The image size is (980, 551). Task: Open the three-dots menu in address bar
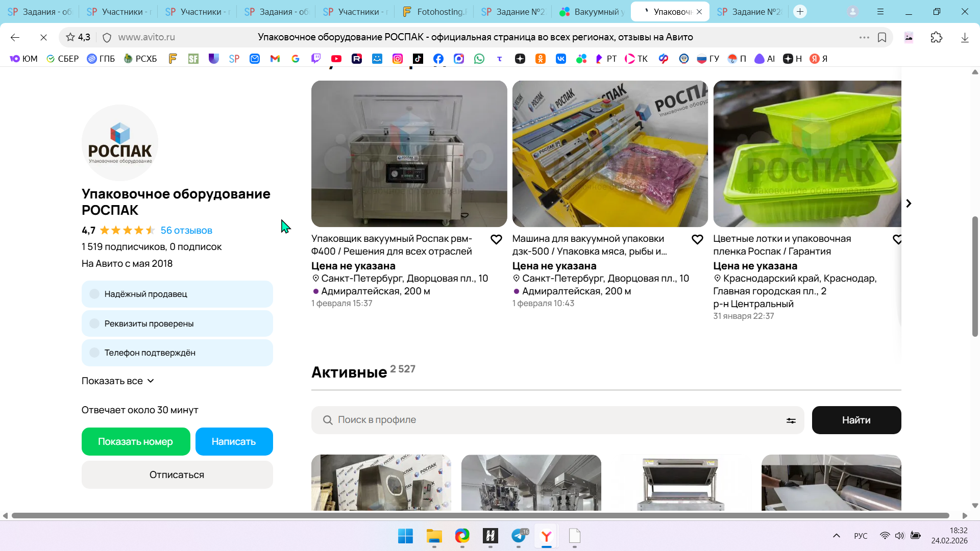click(x=864, y=37)
